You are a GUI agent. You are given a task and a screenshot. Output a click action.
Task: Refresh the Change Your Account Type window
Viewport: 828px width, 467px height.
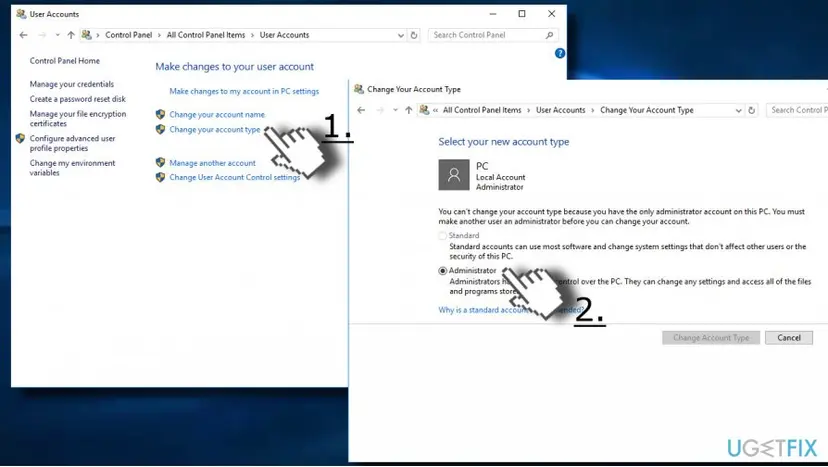click(x=751, y=110)
